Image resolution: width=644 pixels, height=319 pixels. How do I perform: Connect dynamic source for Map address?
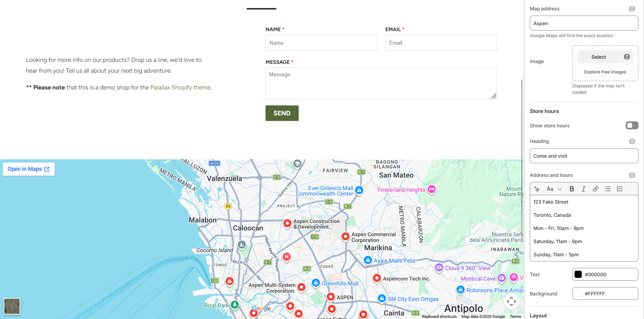point(632,9)
